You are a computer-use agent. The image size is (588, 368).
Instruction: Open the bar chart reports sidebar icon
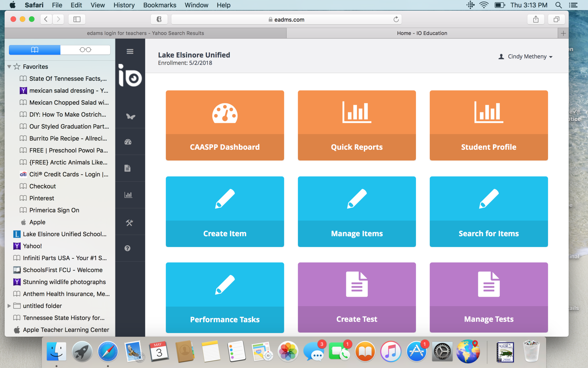pyautogui.click(x=128, y=195)
